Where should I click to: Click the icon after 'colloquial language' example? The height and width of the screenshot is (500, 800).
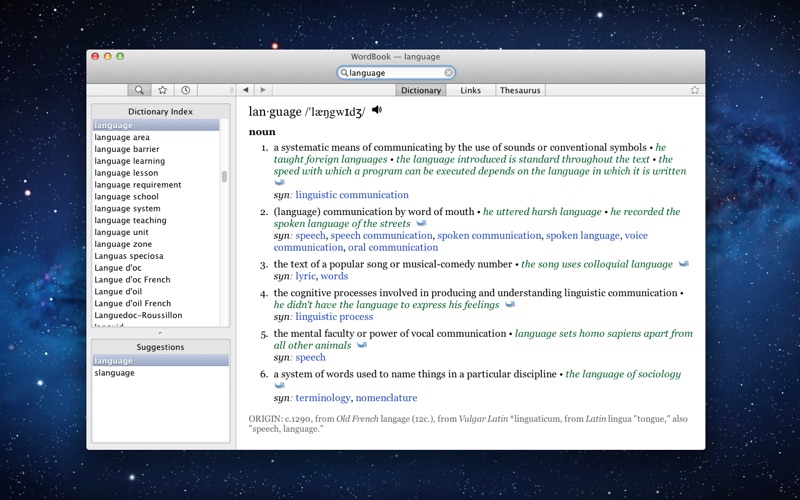683,264
